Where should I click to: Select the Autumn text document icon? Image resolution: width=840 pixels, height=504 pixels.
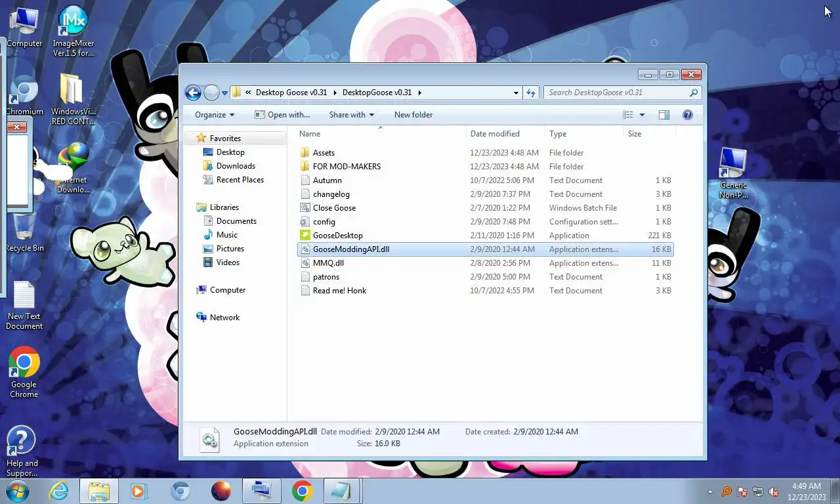[x=304, y=180]
